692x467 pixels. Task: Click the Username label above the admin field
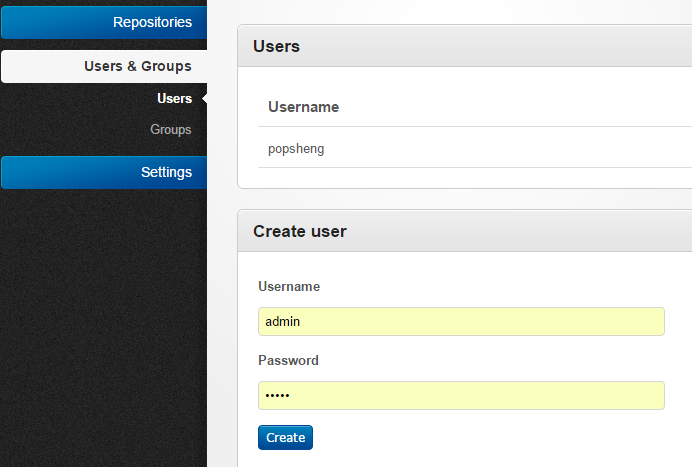289,286
